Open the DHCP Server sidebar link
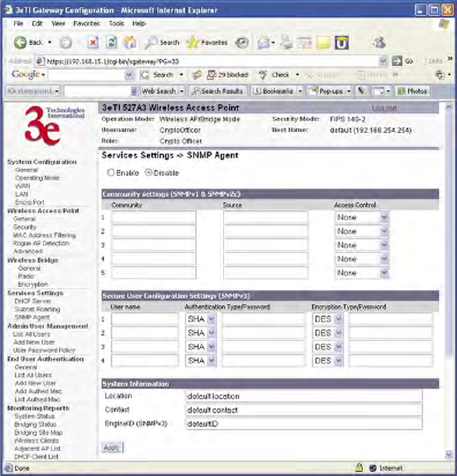Image resolution: width=457 pixels, height=476 pixels. [x=33, y=301]
